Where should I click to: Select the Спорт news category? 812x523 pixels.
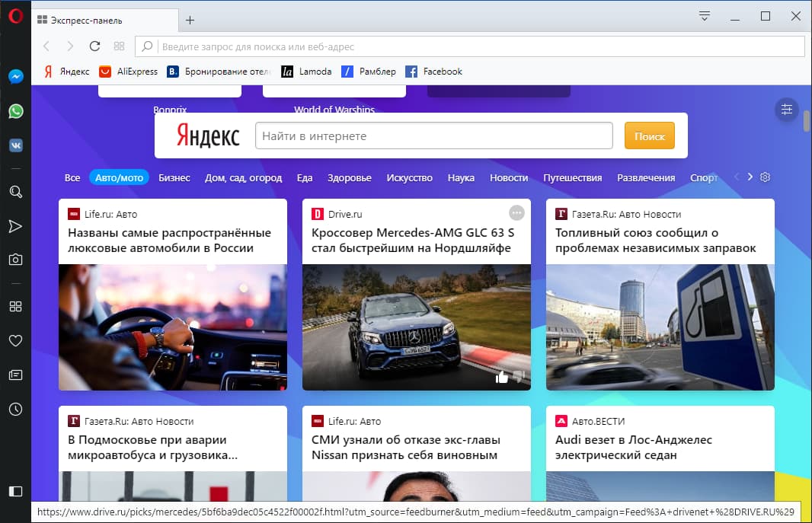tap(704, 177)
